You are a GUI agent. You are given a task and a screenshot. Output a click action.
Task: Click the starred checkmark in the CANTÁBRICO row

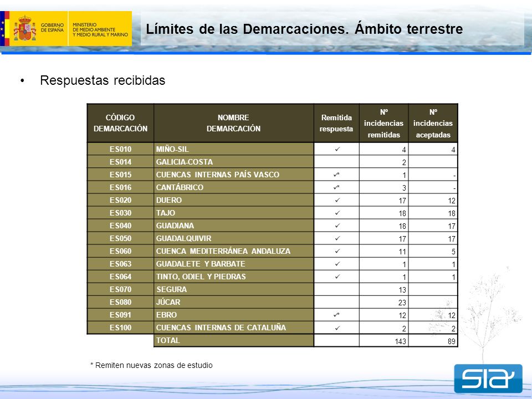coord(336,187)
